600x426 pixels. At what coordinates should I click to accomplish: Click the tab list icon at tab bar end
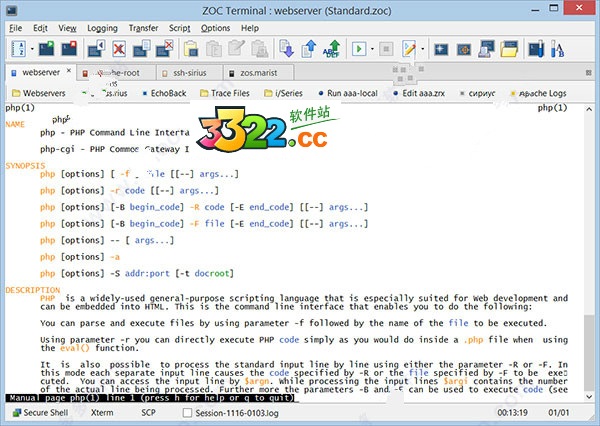click(589, 73)
